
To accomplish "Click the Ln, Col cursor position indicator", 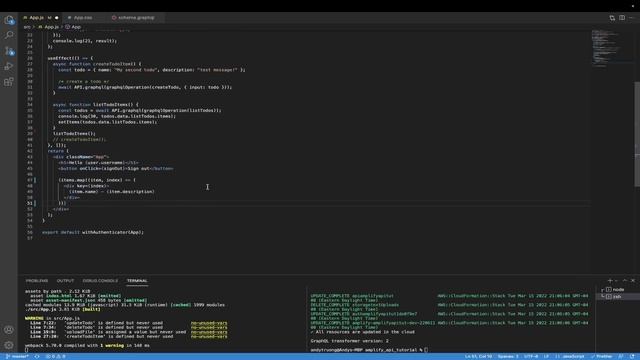I will pyautogui.click(x=478, y=356).
